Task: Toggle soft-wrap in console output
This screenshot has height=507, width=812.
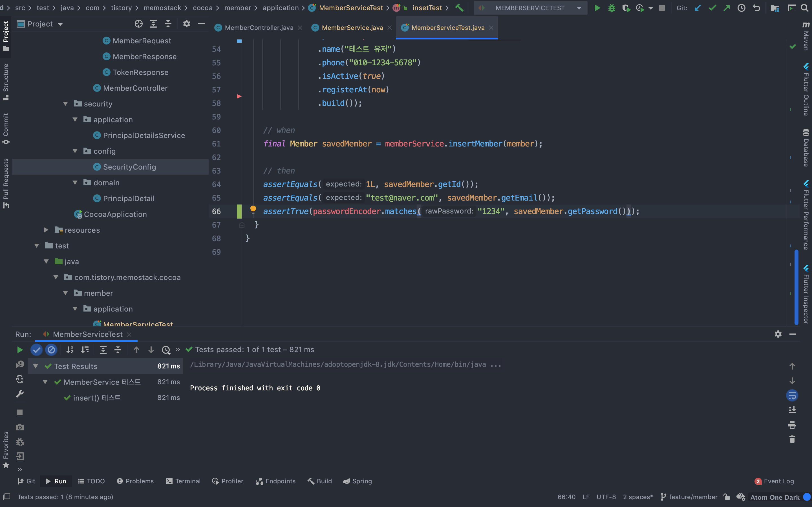Action: tap(792, 395)
